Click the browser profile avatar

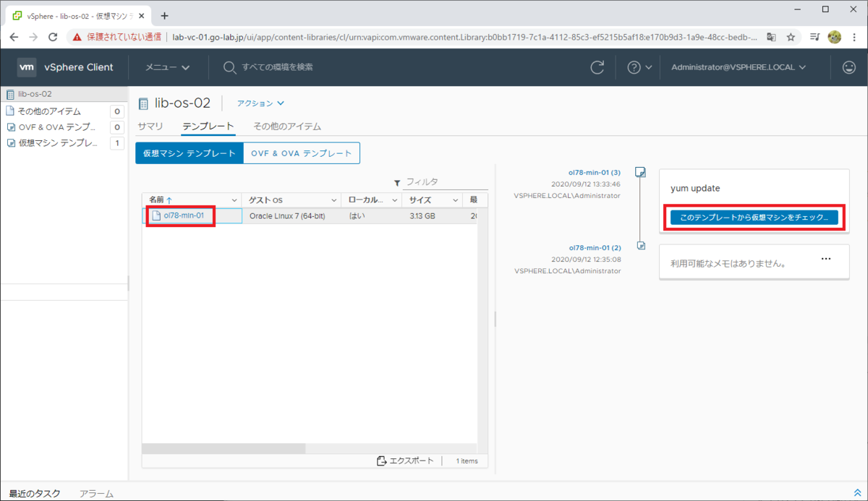(x=834, y=37)
